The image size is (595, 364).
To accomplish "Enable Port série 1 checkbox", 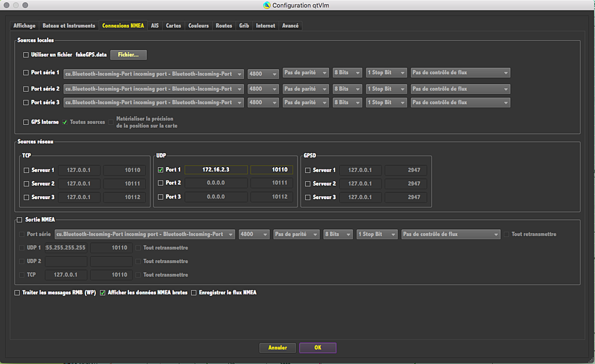I will [26, 73].
